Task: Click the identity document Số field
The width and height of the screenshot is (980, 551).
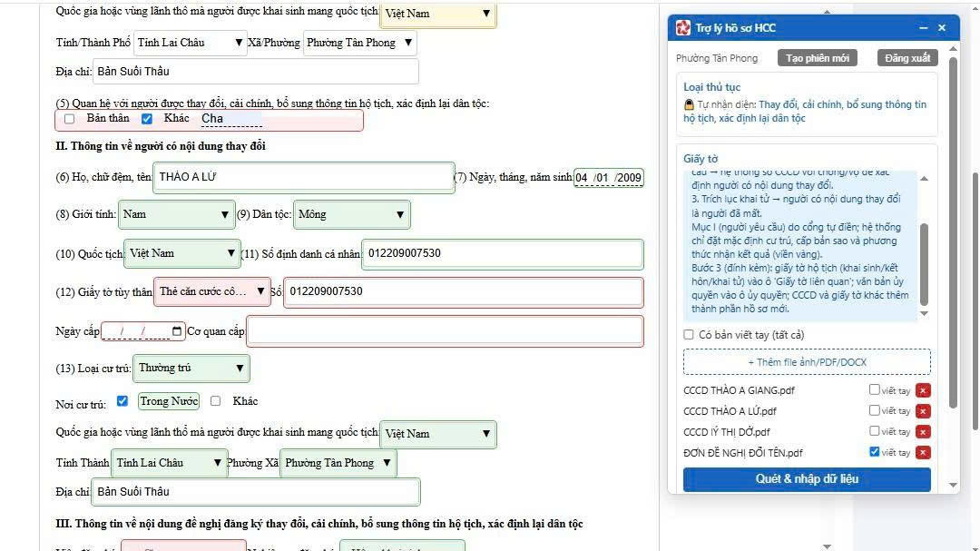Action: [464, 292]
